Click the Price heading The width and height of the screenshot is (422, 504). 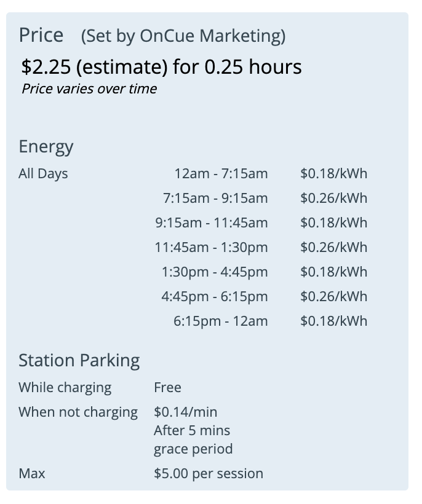(41, 35)
